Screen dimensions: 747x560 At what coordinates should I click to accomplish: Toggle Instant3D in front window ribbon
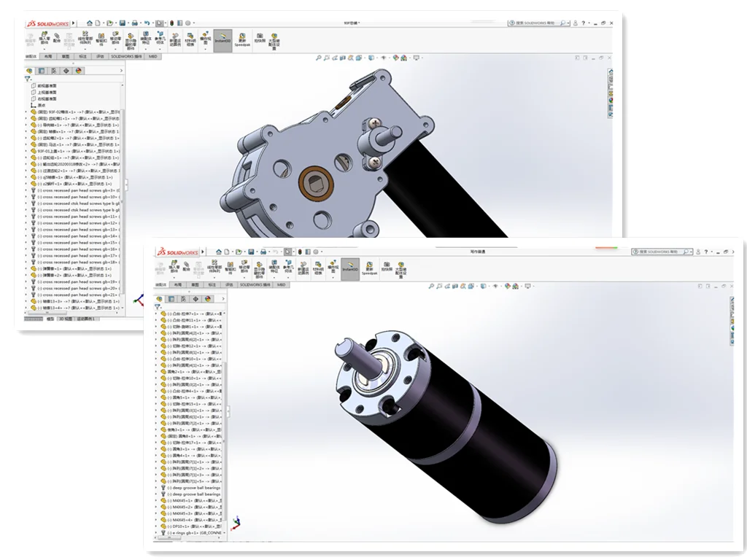coord(350,268)
